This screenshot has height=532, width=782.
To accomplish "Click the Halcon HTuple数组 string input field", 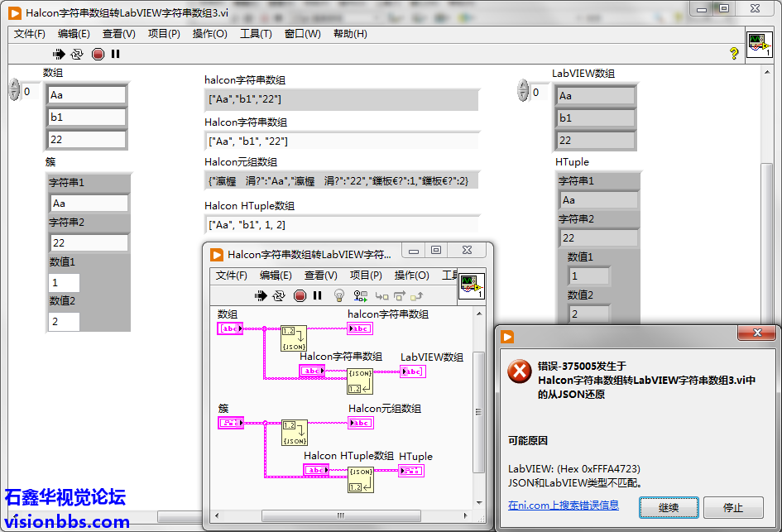I will coord(342,225).
